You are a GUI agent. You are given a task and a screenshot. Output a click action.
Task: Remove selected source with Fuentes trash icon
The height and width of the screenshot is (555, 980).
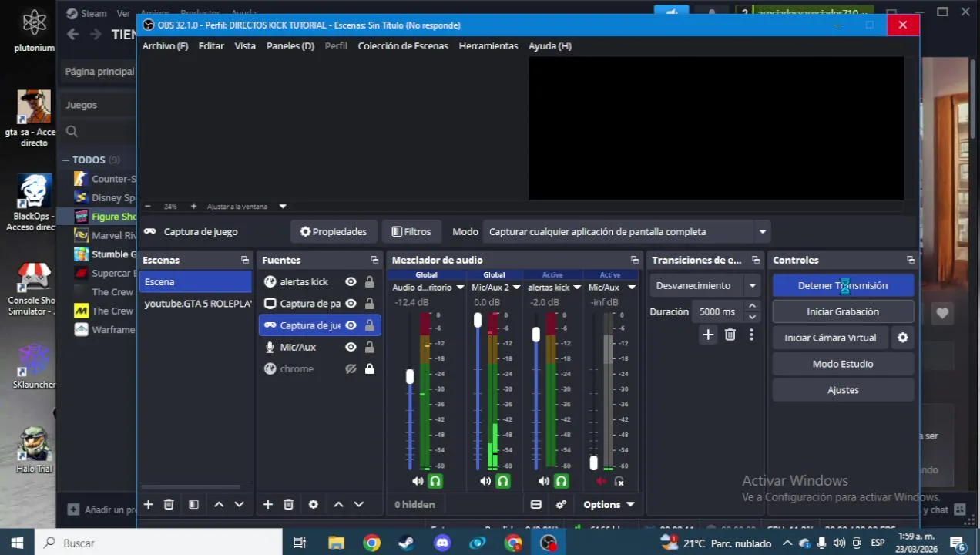pos(288,504)
